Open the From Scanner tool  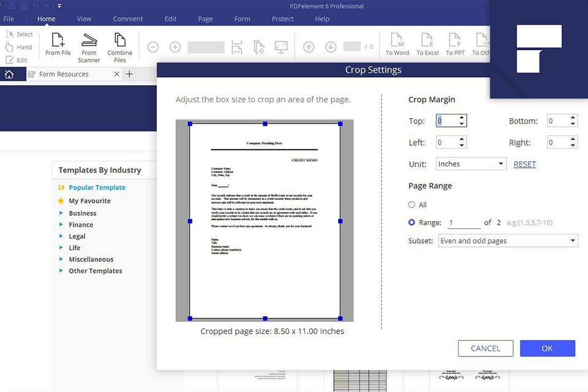point(89,40)
